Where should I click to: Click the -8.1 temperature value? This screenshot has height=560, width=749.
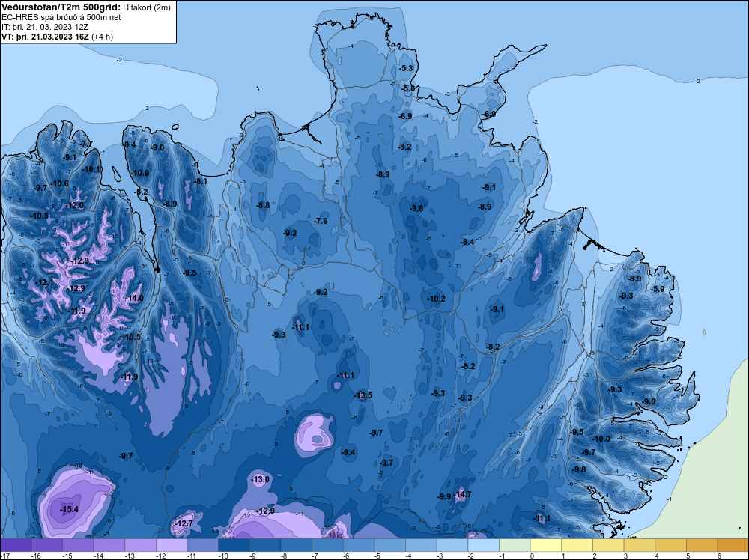[x=201, y=181]
